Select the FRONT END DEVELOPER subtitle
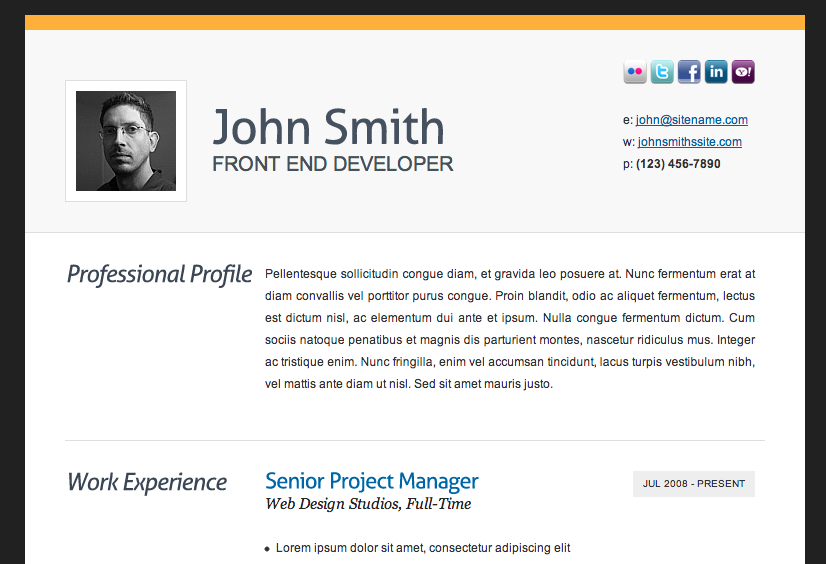The height and width of the screenshot is (564, 826). pos(332,164)
